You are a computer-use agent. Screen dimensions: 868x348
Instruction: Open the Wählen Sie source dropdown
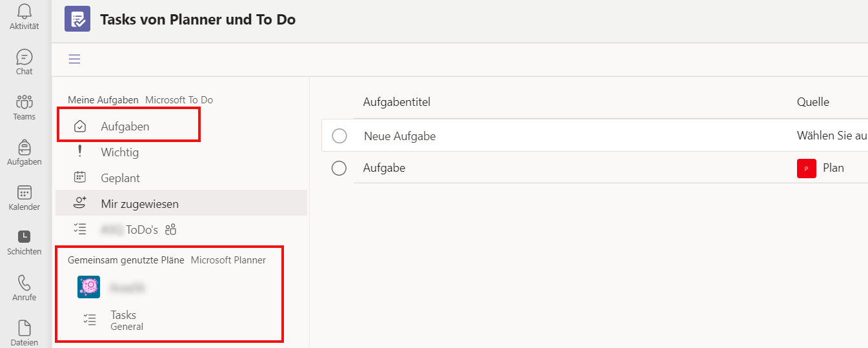[x=832, y=136]
